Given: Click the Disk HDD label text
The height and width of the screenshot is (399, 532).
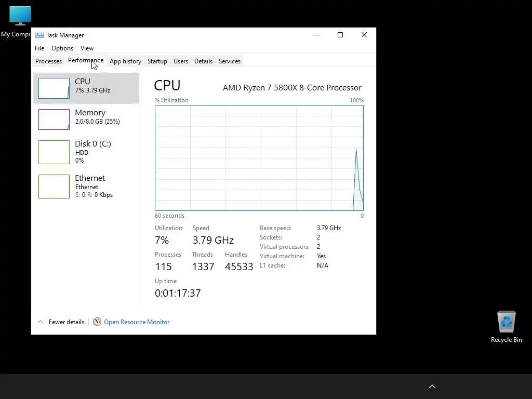Looking at the screenshot, I should click(82, 153).
